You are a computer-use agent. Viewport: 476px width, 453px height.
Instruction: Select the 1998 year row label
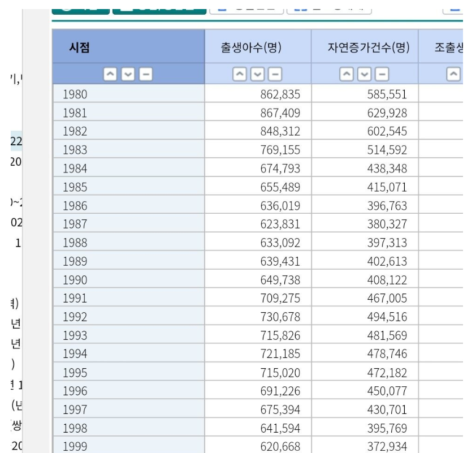pos(75,429)
